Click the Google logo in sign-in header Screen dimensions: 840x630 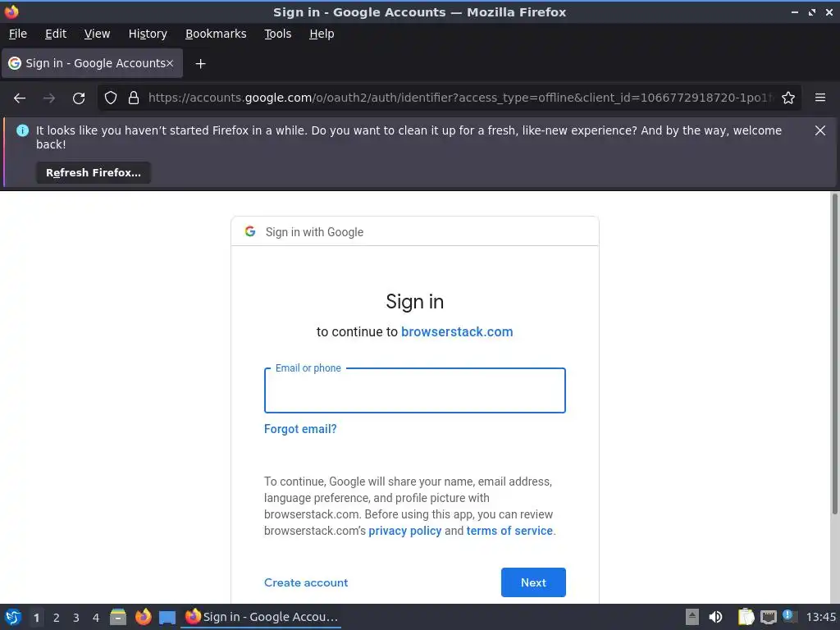(x=250, y=231)
